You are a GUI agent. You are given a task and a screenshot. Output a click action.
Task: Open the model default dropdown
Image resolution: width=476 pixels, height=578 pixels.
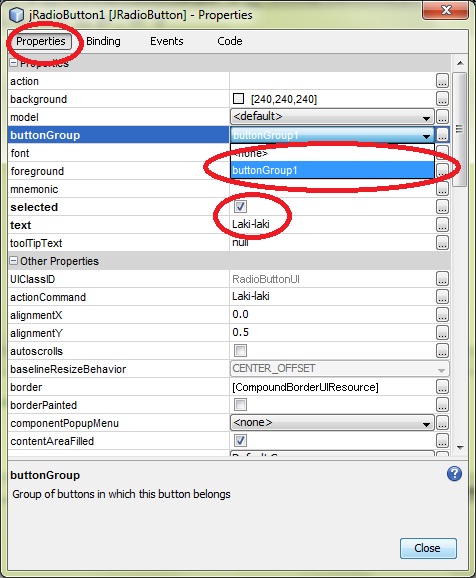[x=332, y=117]
